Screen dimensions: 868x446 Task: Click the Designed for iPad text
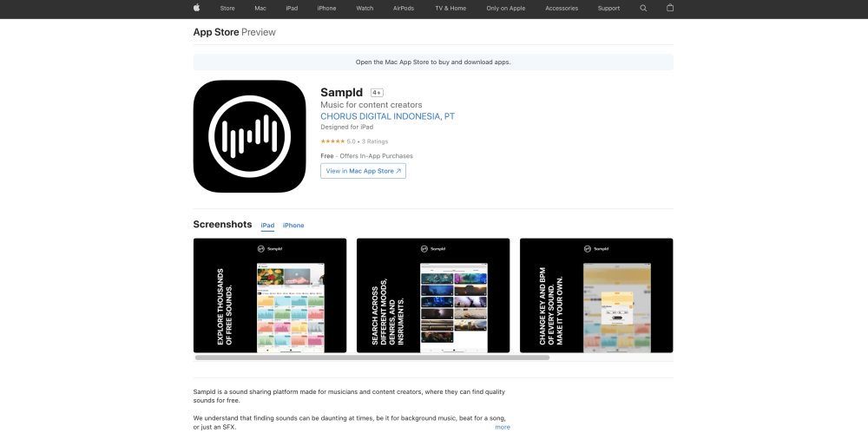coord(346,128)
